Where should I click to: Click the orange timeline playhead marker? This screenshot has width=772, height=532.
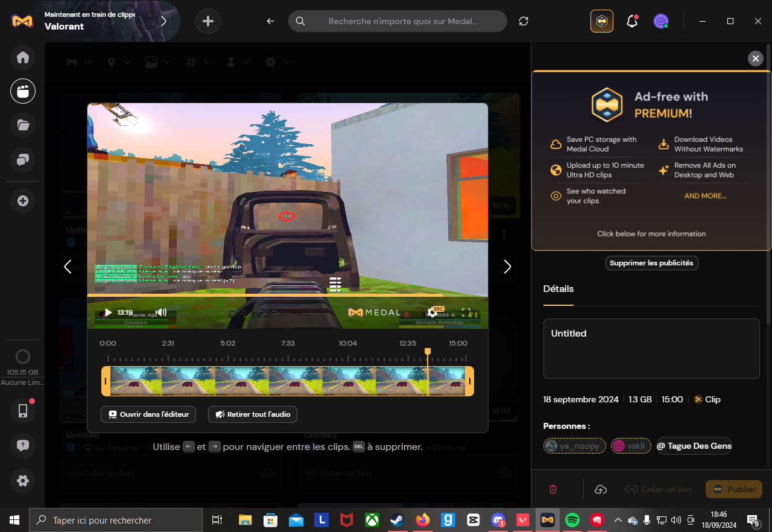[x=428, y=351]
